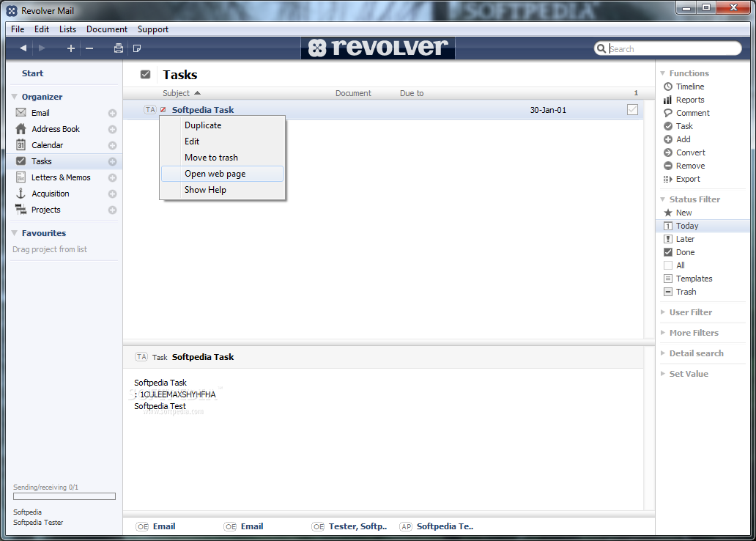Open the Edit menu in the menu bar
Image resolution: width=756 pixels, height=541 pixels.
(42, 29)
